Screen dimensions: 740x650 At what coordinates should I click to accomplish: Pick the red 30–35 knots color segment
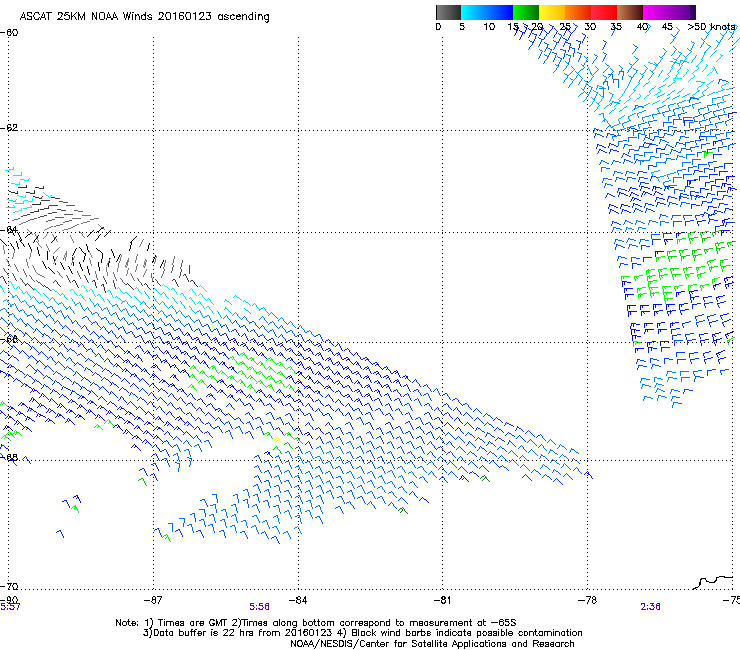[x=604, y=12]
